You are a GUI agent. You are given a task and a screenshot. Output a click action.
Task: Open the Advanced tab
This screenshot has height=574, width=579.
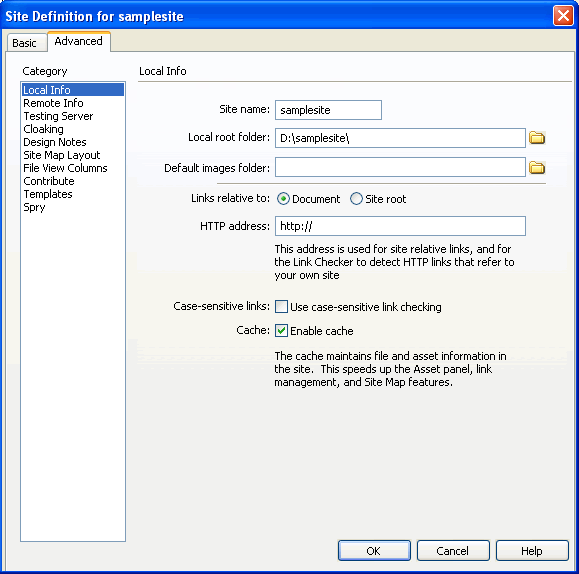[x=79, y=41]
